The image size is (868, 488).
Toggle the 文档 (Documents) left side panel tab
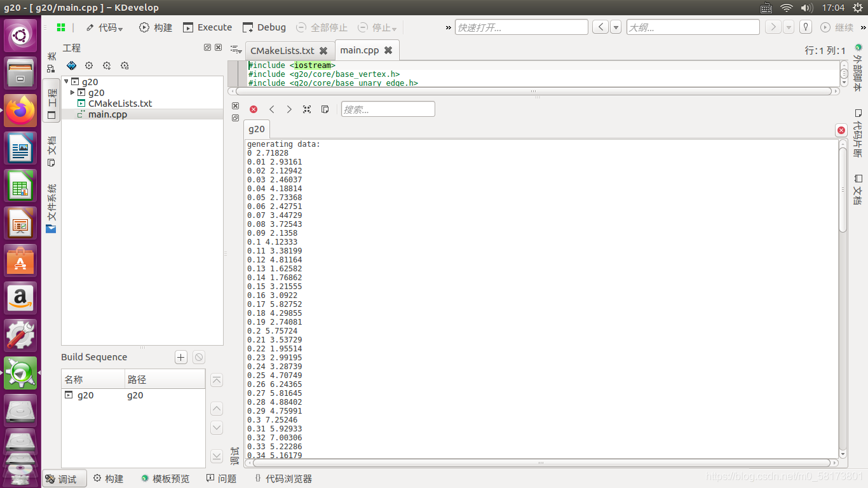coord(51,151)
